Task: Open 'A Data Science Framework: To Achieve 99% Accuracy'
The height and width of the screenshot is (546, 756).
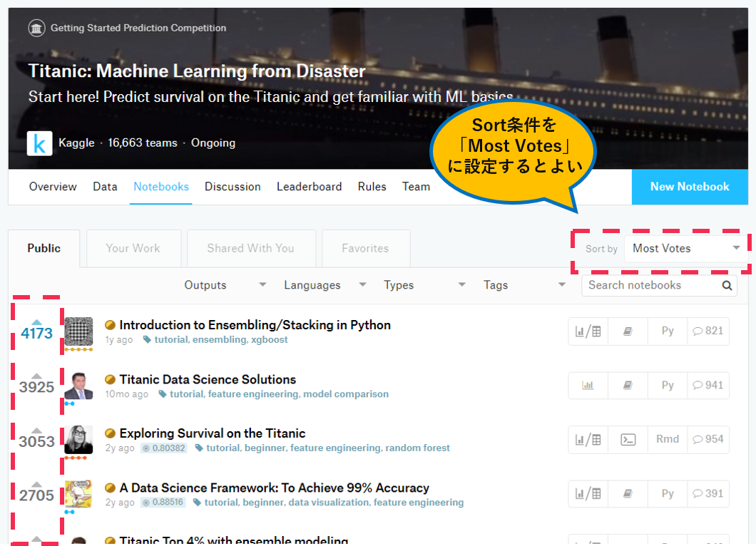Action: click(275, 488)
